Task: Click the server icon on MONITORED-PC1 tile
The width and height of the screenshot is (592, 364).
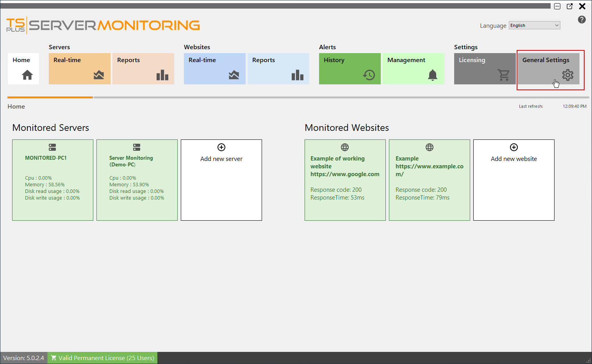Action: (52, 147)
